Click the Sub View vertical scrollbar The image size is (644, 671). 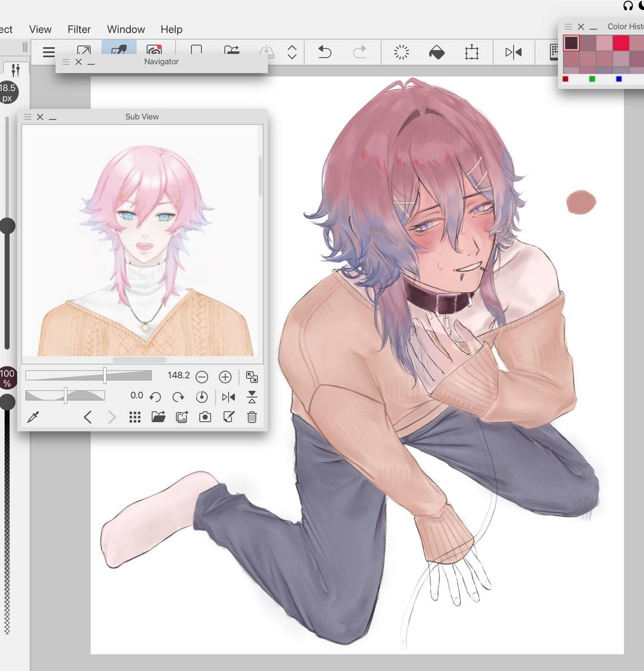(261, 176)
